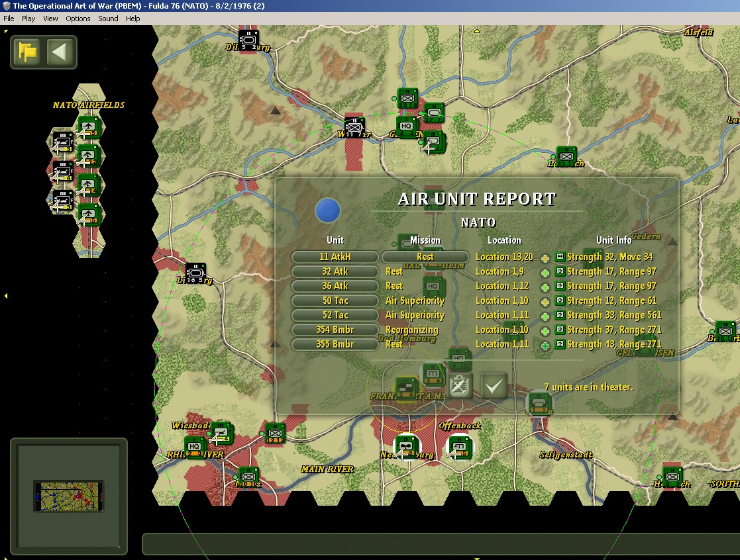The height and width of the screenshot is (560, 740).
Task: Click the 355 Bmbr unit button
Action: click(x=335, y=345)
